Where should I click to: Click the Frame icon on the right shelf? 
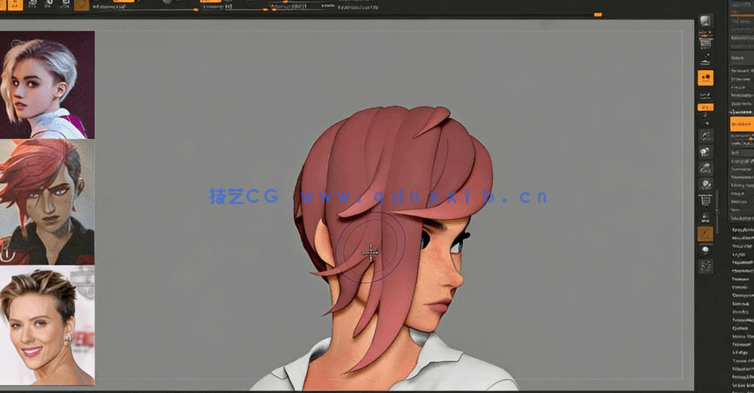705,136
